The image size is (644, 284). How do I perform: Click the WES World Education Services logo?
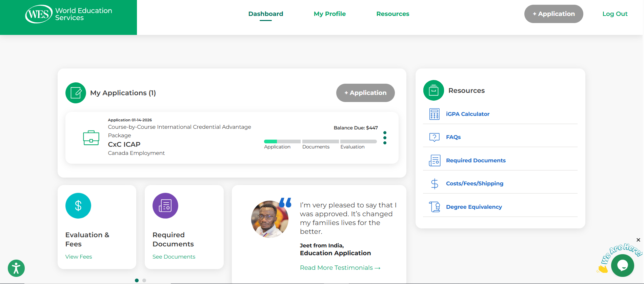coord(68,14)
